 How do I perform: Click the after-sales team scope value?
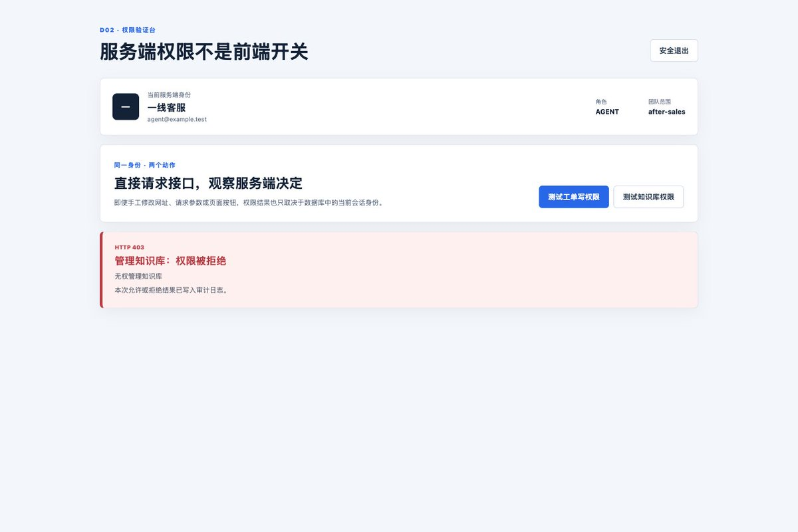pyautogui.click(x=667, y=112)
